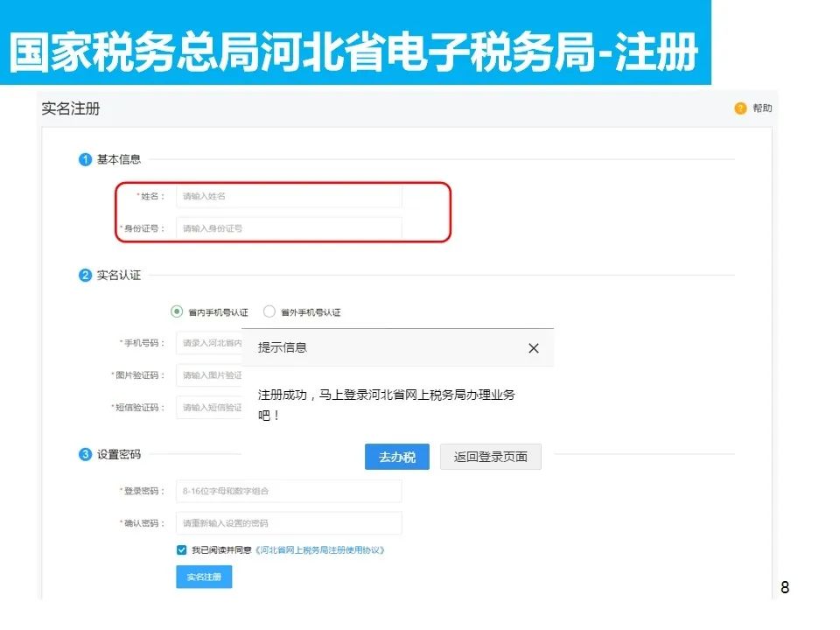This screenshot has height=630, width=840.
Task: Click the 基本信息 section heading
Action: (x=119, y=159)
